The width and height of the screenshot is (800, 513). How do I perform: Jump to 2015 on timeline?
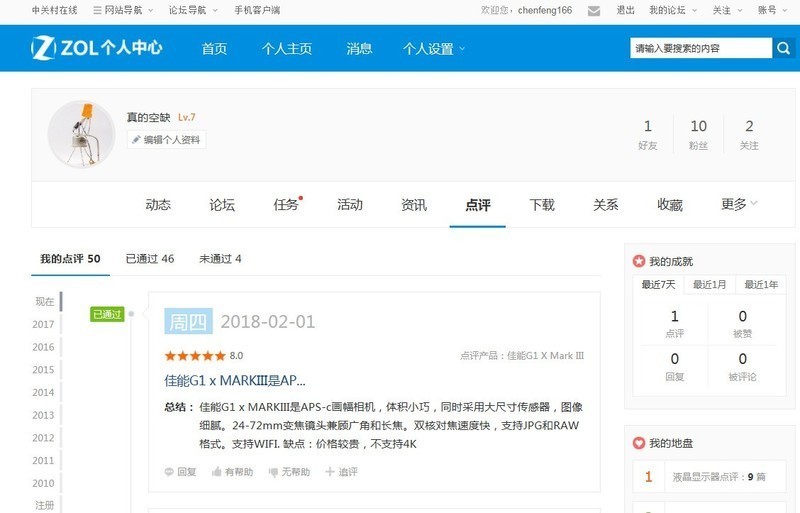[43, 370]
